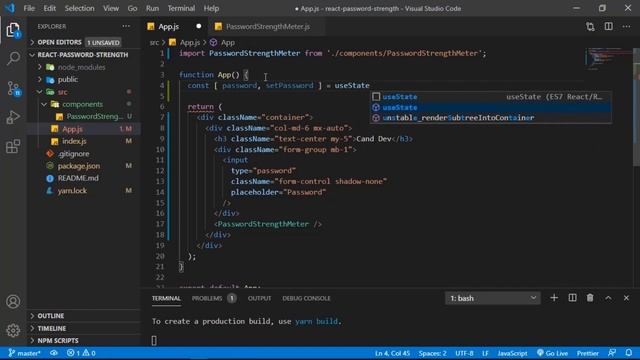
Task: Open the Help menu
Action: tap(211, 8)
